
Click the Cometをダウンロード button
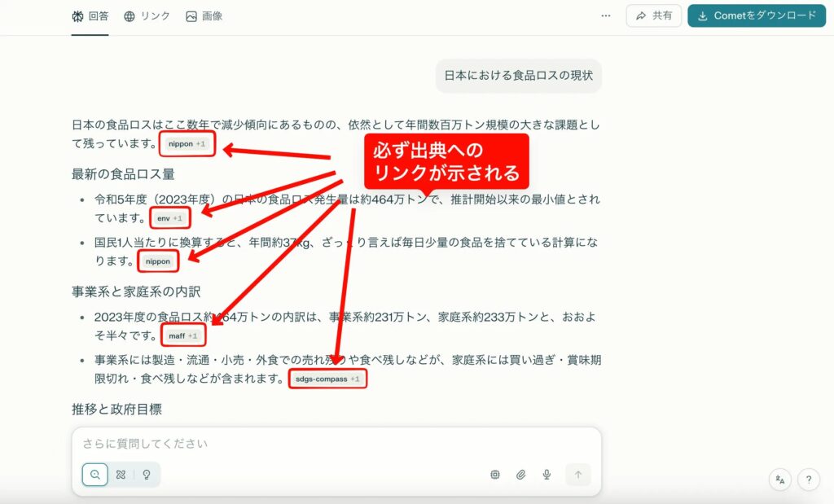coord(756,15)
